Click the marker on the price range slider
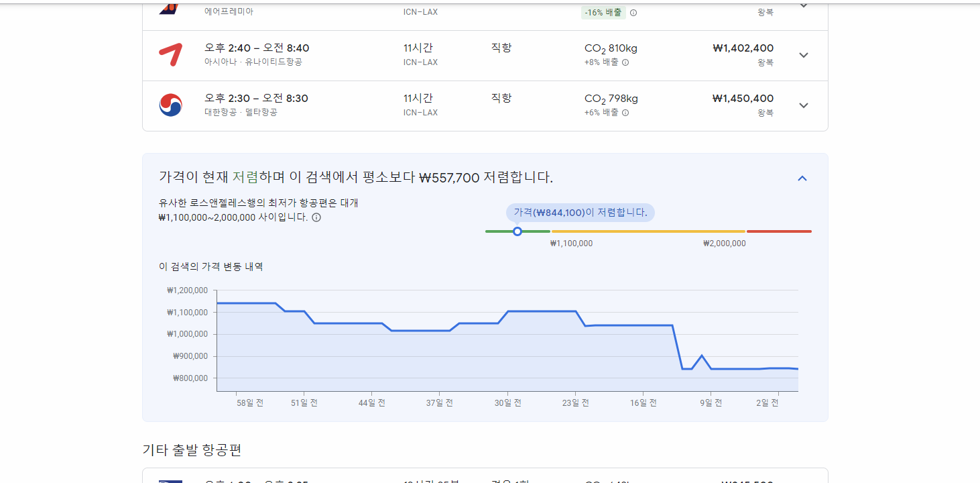 (517, 231)
